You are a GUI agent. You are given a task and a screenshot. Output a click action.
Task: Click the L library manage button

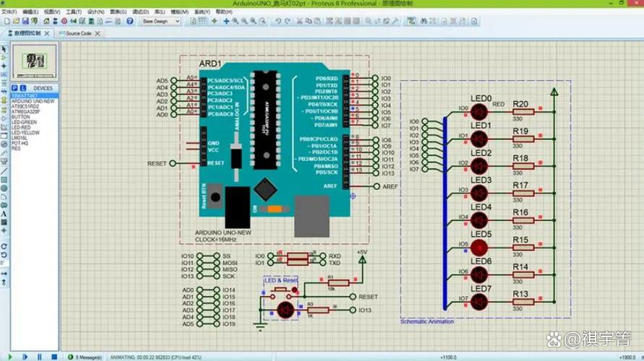(23, 88)
